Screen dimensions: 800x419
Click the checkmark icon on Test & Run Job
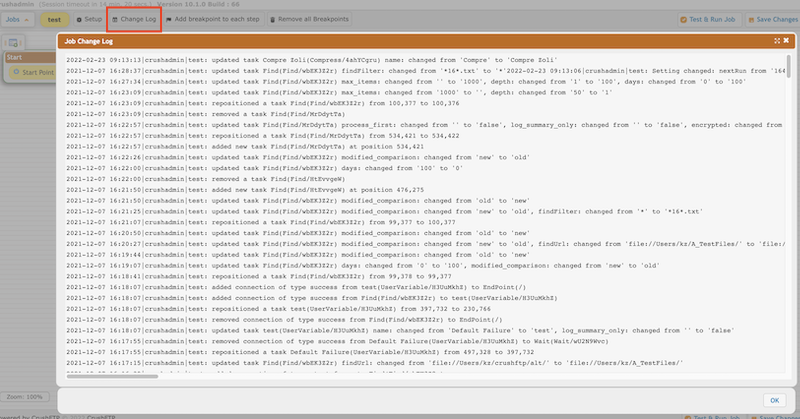coord(684,19)
